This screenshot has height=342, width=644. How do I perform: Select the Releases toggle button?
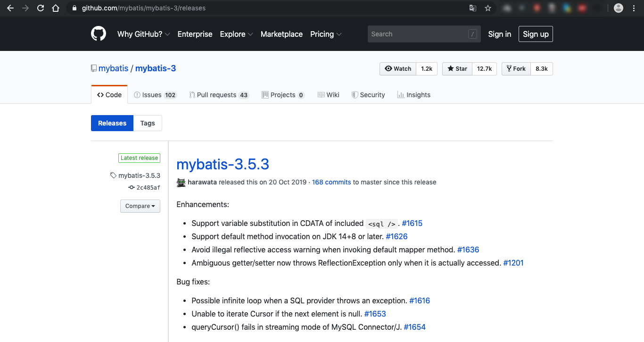tap(112, 123)
